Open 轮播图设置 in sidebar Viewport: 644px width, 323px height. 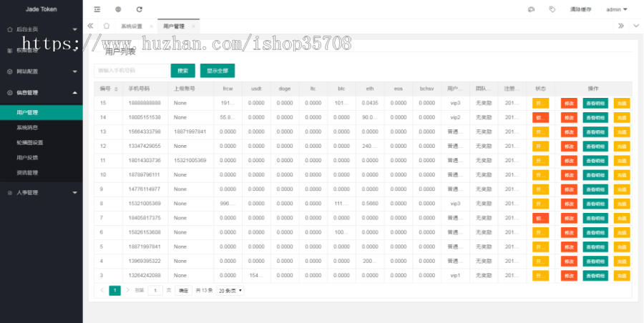click(x=41, y=143)
